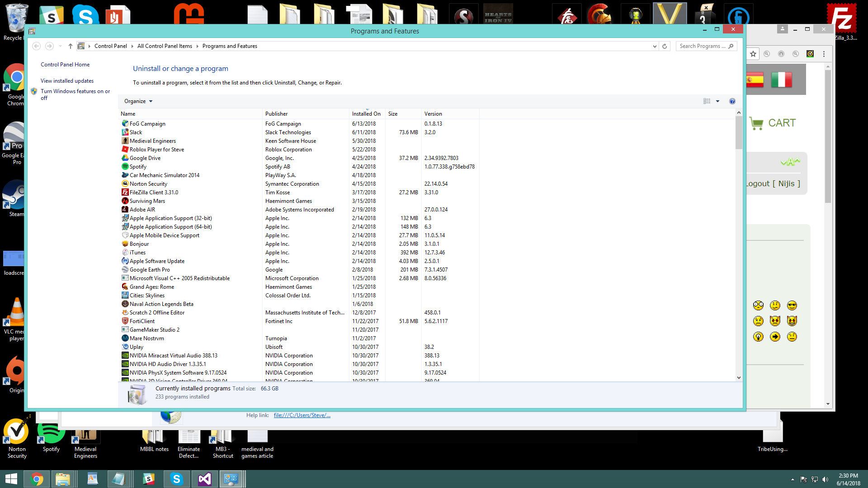868x488 pixels.
Task: Click the All Control Panel Items breadcrumb
Action: [165, 46]
